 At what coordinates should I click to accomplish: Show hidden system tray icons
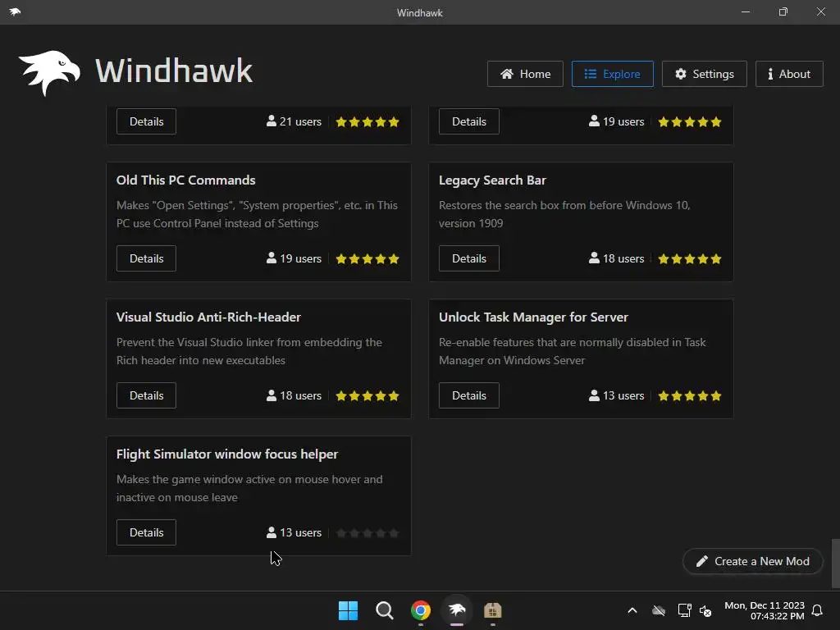point(632,610)
